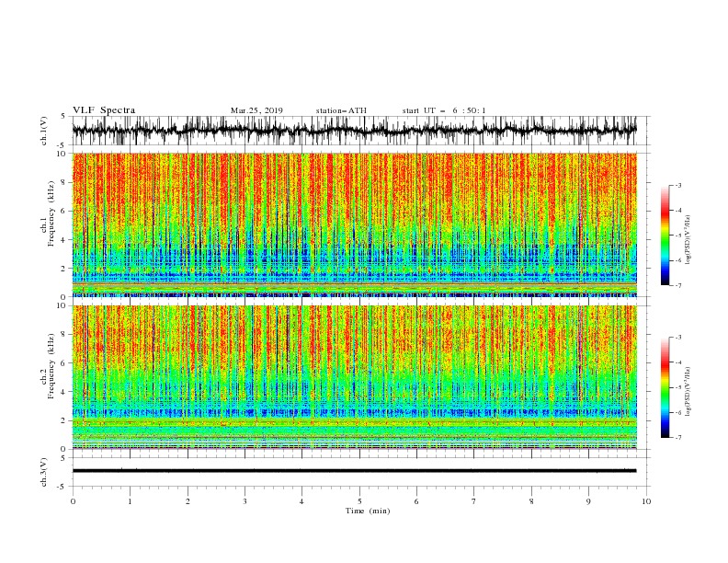Viewport: 728px width, 563px height.
Task: Click the 'station=ATH' label
Action: tap(341, 110)
